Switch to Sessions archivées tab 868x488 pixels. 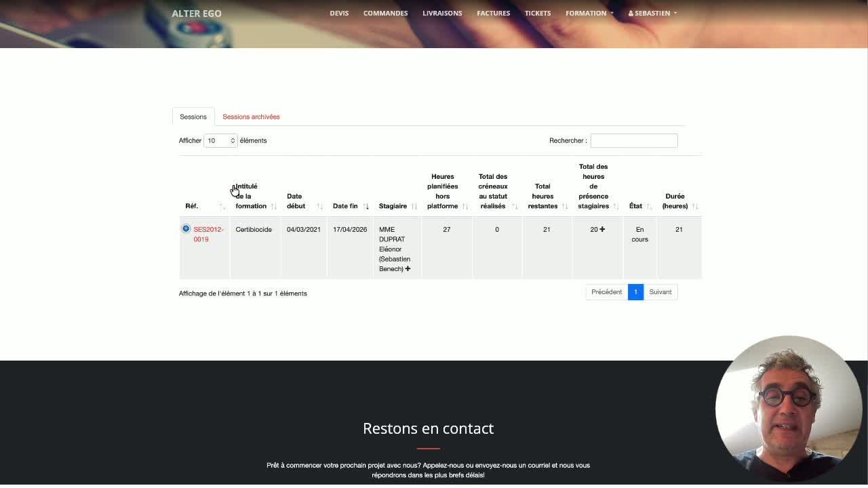click(x=251, y=117)
